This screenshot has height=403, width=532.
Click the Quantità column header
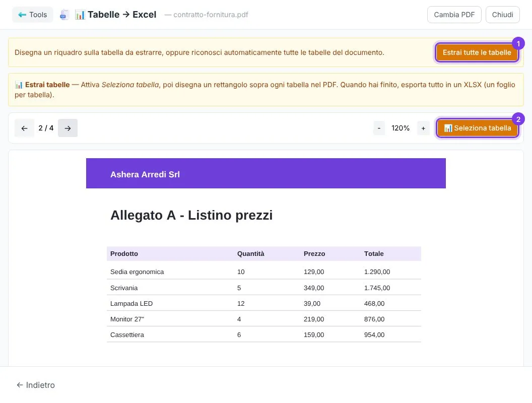[x=251, y=254]
